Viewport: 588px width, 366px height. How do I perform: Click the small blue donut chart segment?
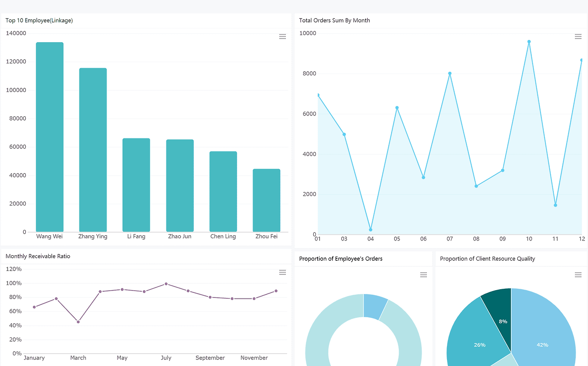point(373,307)
